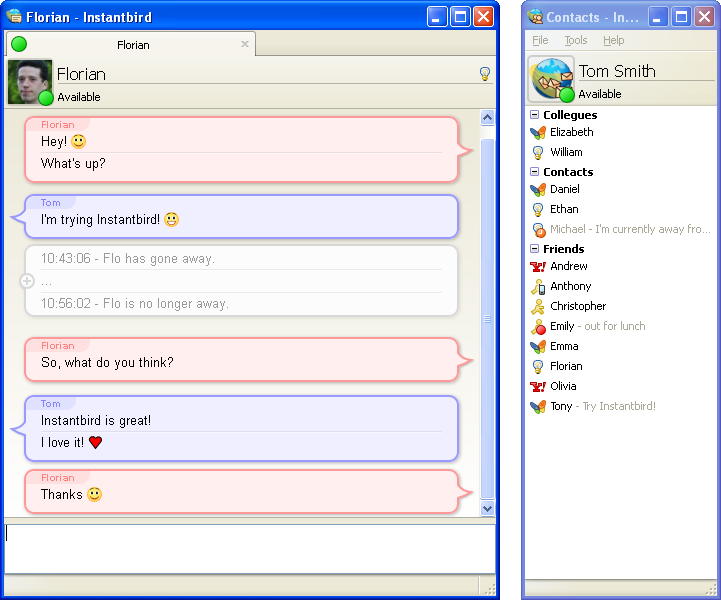Open the Tools menu in Contacts window

576,40
